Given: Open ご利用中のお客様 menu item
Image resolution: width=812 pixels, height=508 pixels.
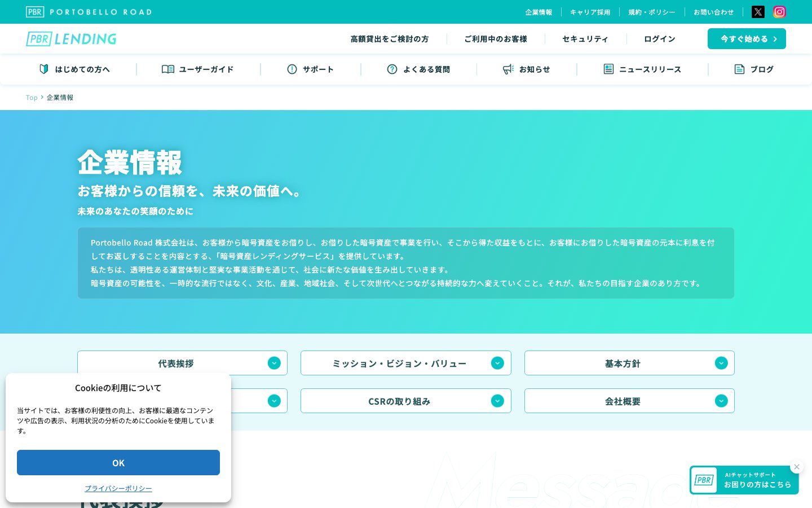Looking at the screenshot, I should [496, 39].
